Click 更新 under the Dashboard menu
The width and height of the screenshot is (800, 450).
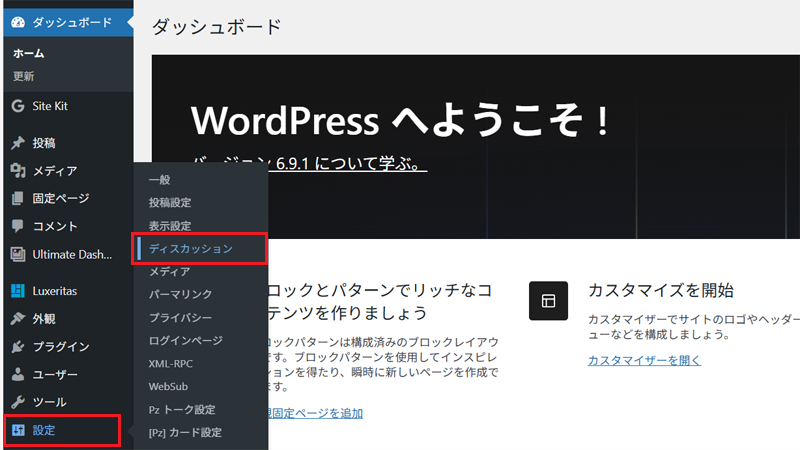(24, 76)
